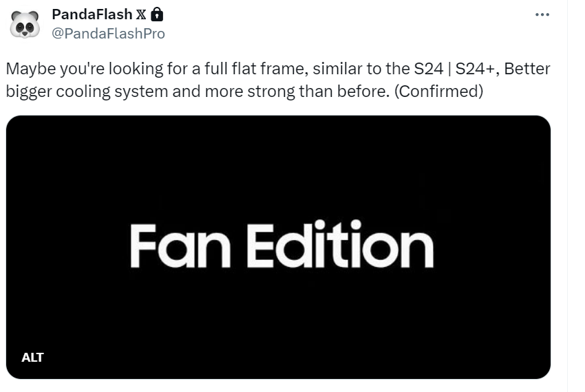
Task: Click the word Edition in the image
Action: pyautogui.click(x=340, y=244)
